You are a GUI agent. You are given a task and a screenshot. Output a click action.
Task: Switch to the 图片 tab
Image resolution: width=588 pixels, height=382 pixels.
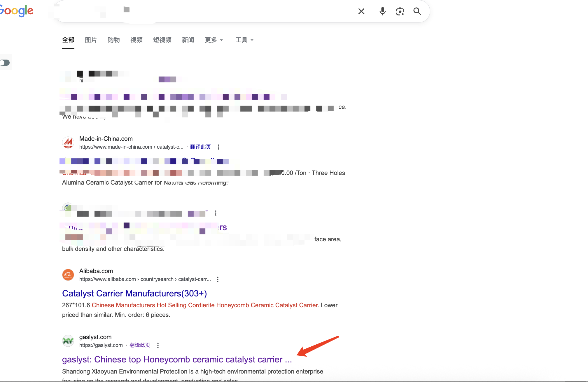click(91, 40)
